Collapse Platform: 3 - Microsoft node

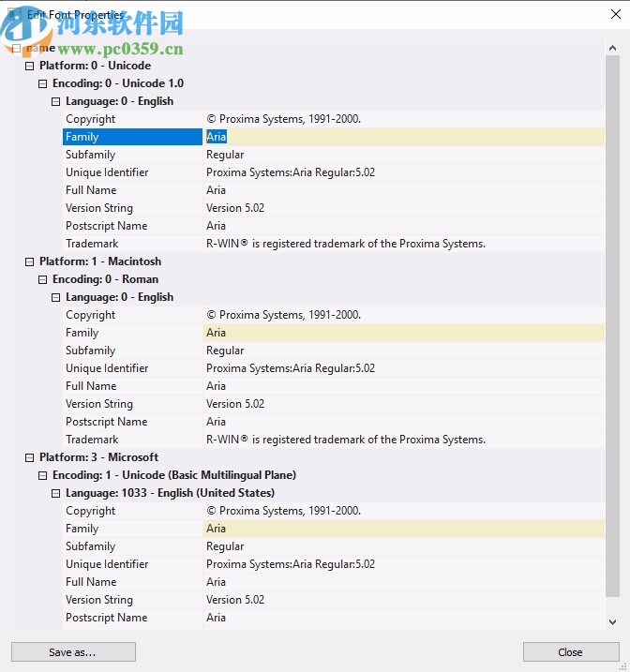(30, 457)
